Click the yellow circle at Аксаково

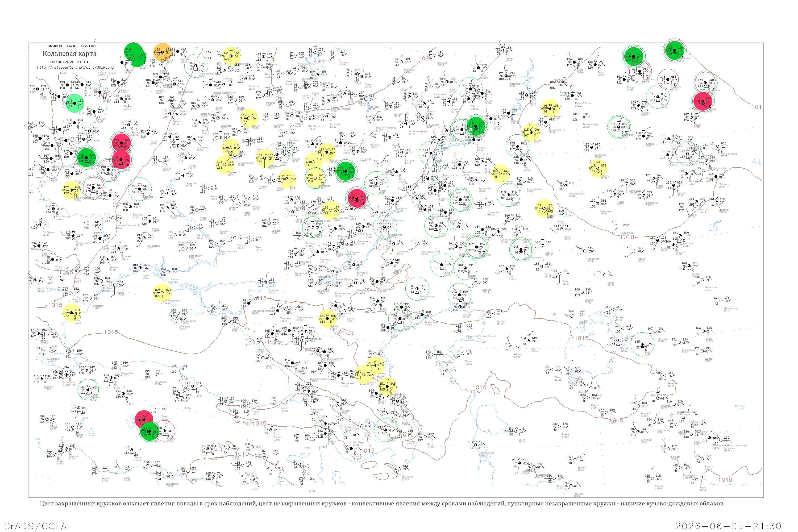click(501, 174)
